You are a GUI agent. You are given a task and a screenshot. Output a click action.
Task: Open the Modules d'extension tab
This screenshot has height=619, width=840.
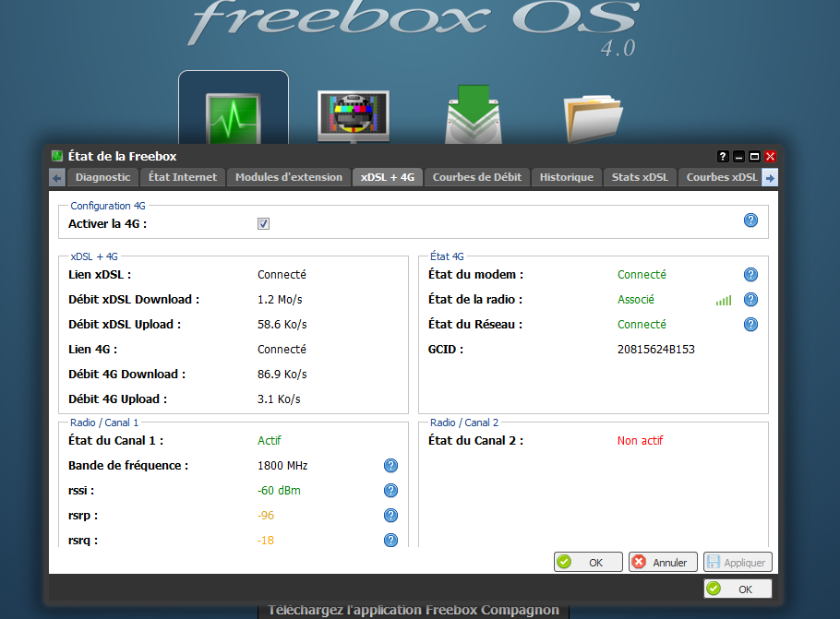pos(289,177)
